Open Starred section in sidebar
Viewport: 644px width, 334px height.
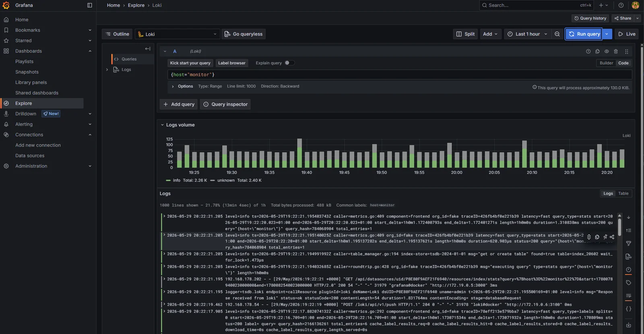coord(23,41)
